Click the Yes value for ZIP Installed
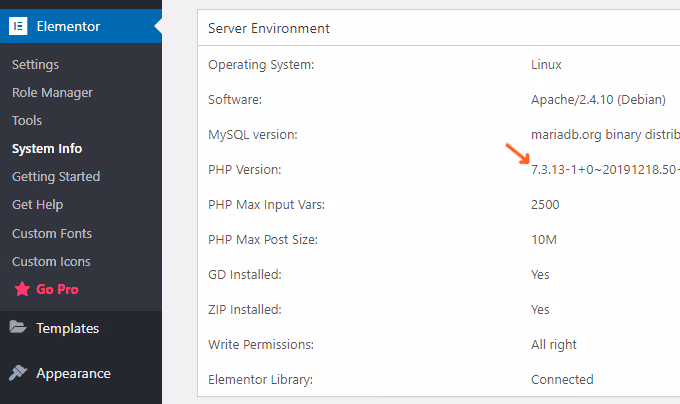Image resolution: width=680 pixels, height=404 pixels. click(x=540, y=310)
